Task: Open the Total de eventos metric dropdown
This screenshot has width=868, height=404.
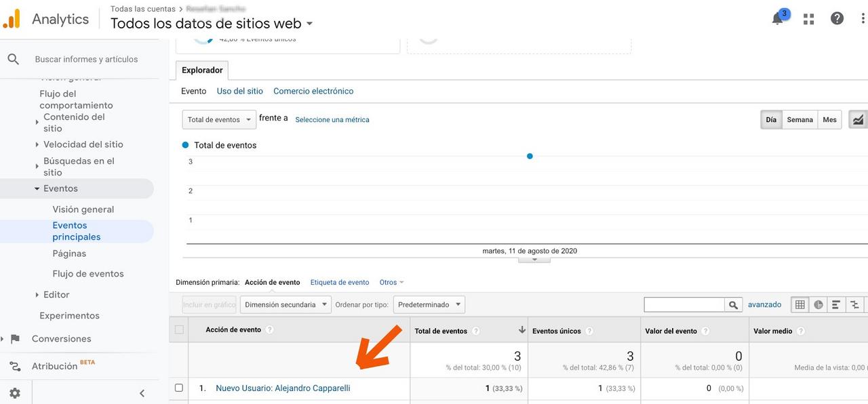Action: click(218, 119)
